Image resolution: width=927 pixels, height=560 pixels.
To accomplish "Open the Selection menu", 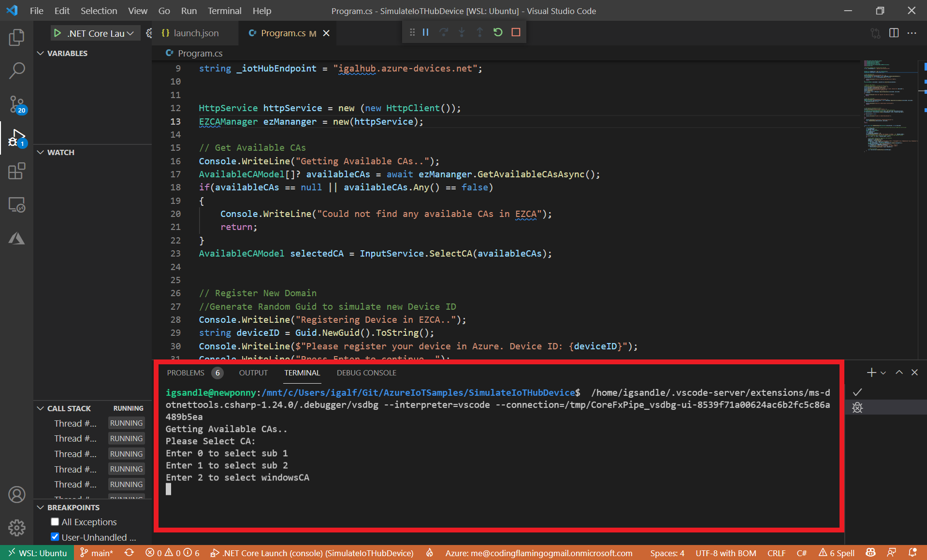I will pyautogui.click(x=99, y=11).
